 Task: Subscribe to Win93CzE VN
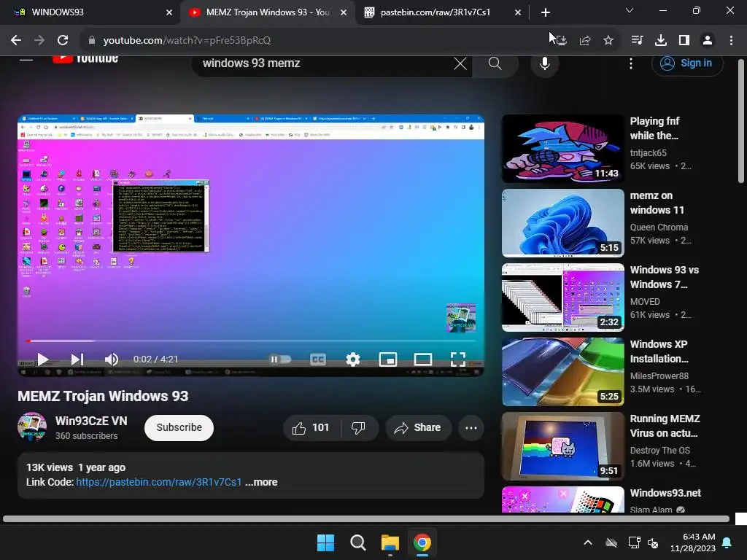pyautogui.click(x=179, y=427)
